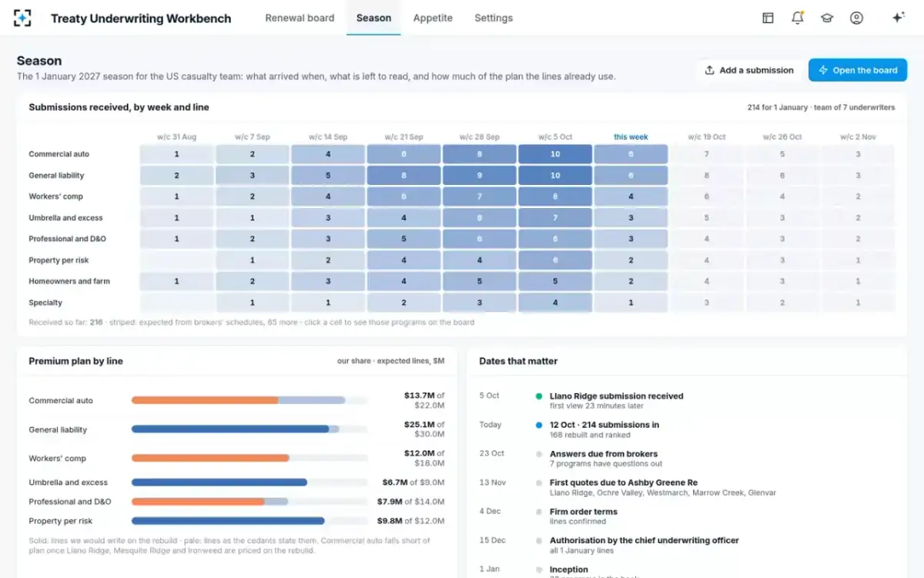Click the Treaty Underwriting Workbench logo icon

coord(23,18)
